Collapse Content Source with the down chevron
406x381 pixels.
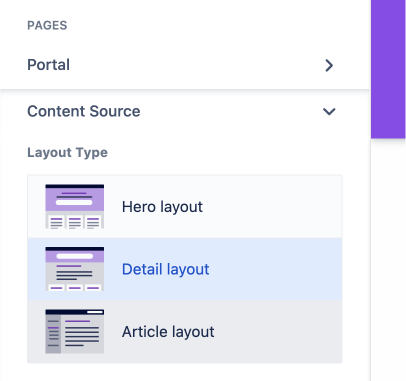[x=329, y=111]
